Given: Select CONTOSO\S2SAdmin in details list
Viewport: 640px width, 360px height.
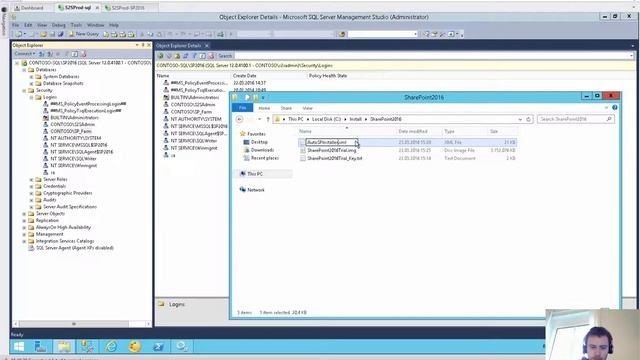Looking at the screenshot, I should (193, 105).
